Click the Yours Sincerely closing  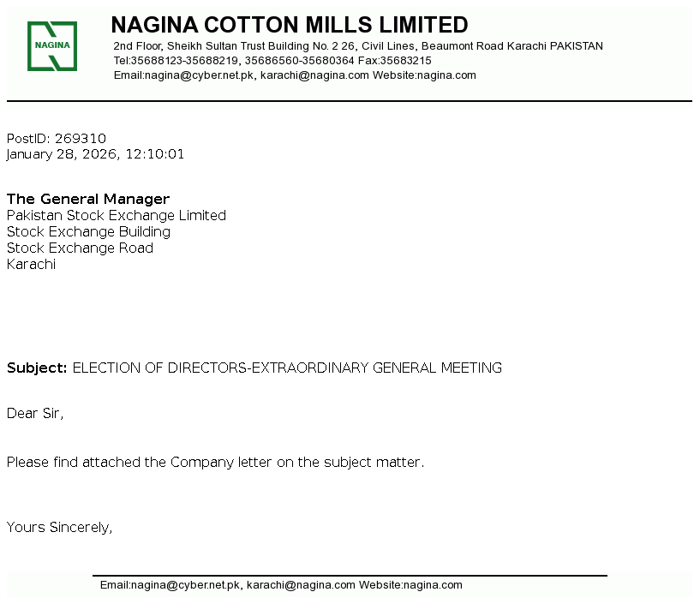click(59, 528)
